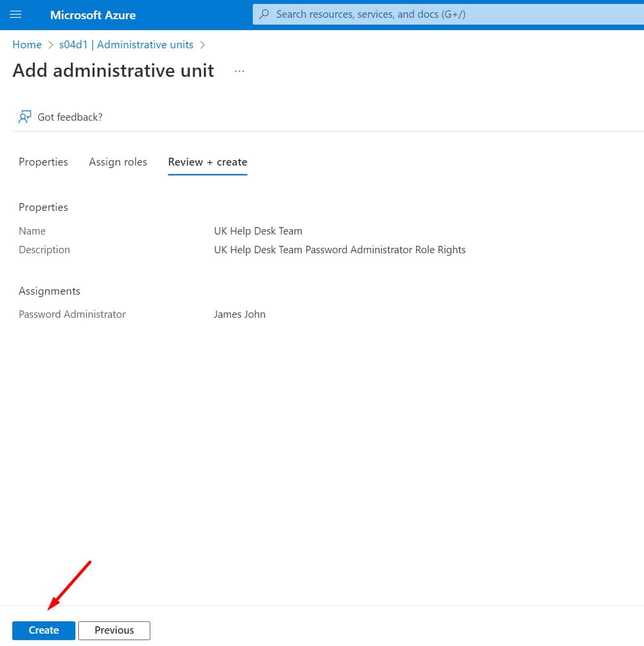644x646 pixels.
Task: Click the UK Help Desk Team name value
Action: pyautogui.click(x=258, y=231)
